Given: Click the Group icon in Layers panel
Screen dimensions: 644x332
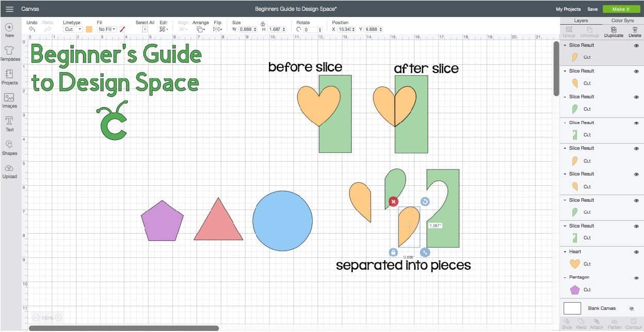Looking at the screenshot, I should pos(569,29).
